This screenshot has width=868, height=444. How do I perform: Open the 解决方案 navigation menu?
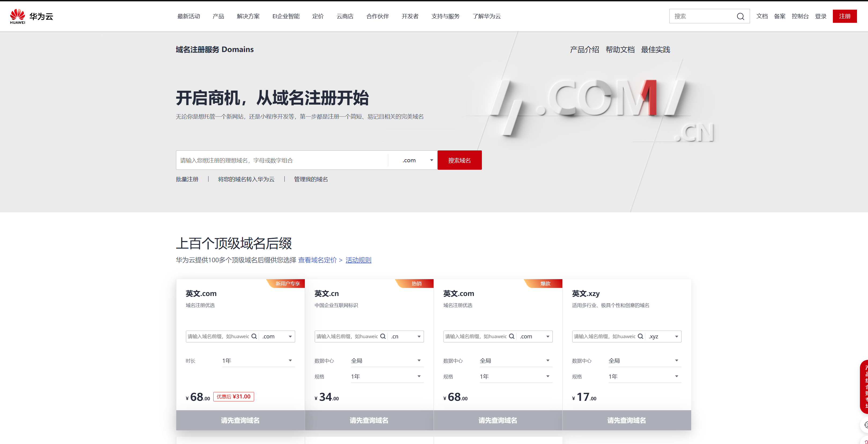(x=248, y=16)
